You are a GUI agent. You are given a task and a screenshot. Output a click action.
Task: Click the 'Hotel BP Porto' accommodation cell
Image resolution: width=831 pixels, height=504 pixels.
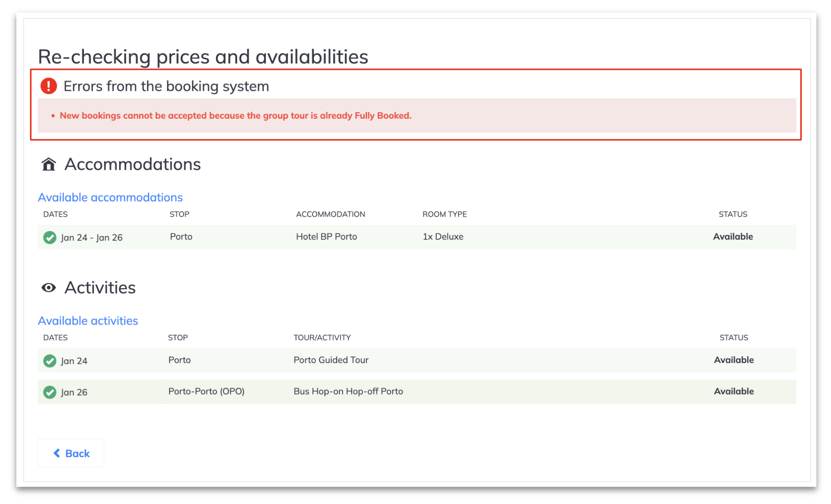326,237
